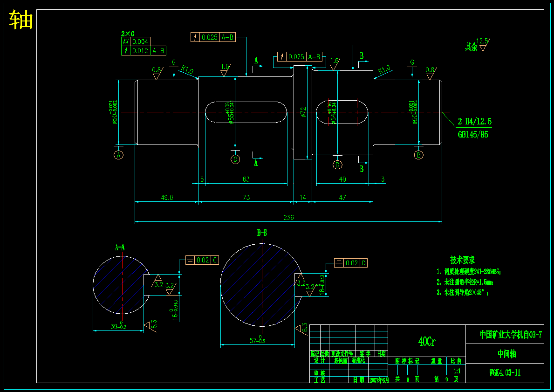
Task: Click the yellow '轴' title at top-left
Action: point(21,20)
